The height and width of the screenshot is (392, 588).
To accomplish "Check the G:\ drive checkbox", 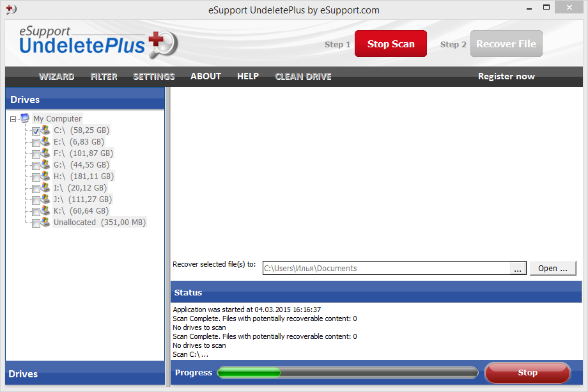I will 36,166.
